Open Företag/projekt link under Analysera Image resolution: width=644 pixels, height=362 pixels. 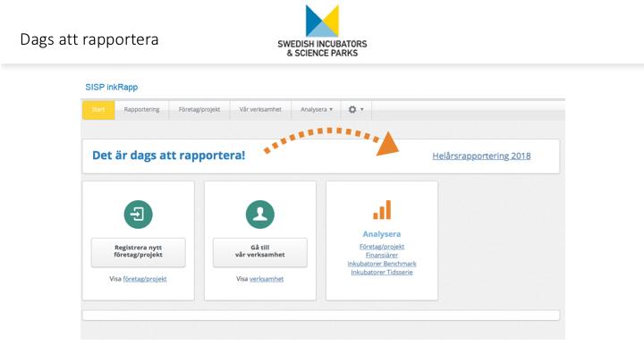(x=382, y=247)
